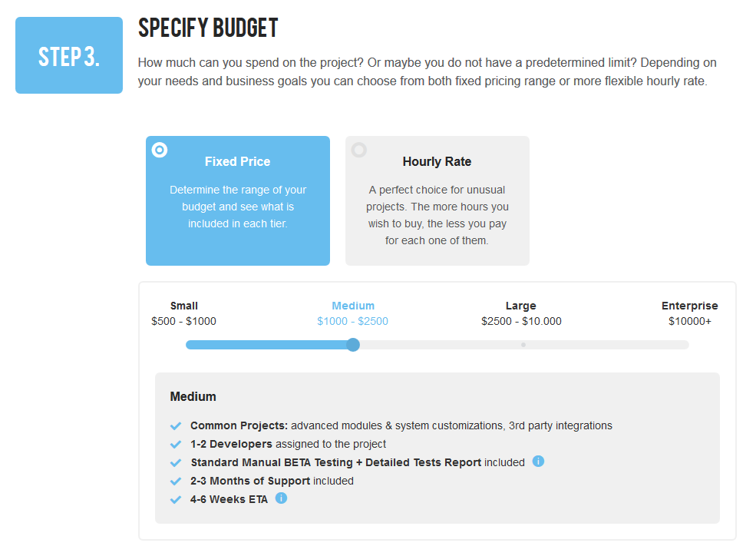This screenshot has height=556, width=756.
Task: Click the $10000+ Enterprise price text
Action: 689,321
